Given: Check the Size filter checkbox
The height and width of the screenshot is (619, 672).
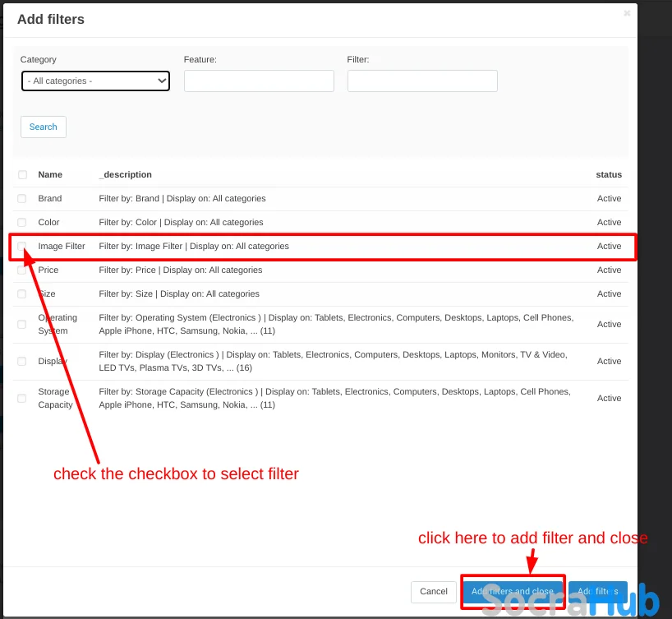Looking at the screenshot, I should pos(22,294).
